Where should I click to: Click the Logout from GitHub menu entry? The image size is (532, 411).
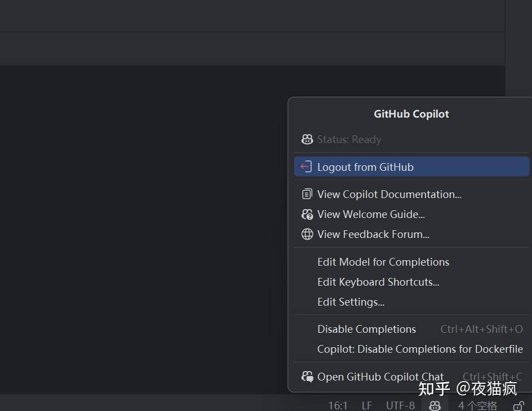tap(411, 166)
